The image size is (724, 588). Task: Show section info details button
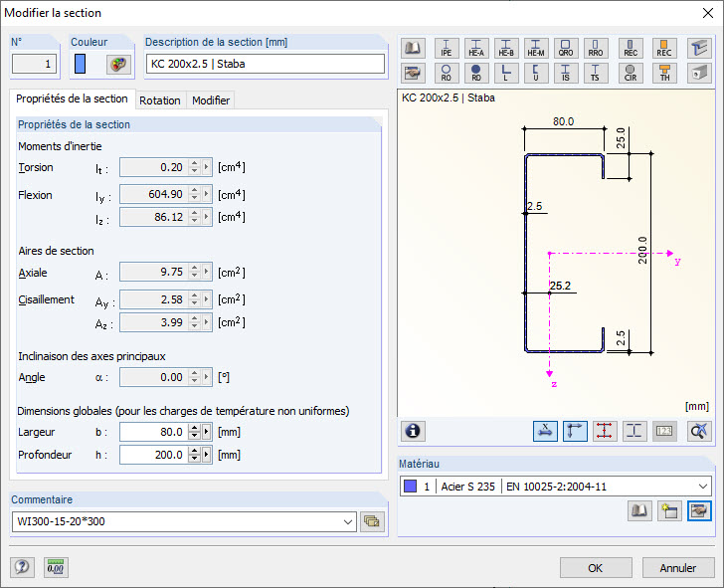(413, 431)
